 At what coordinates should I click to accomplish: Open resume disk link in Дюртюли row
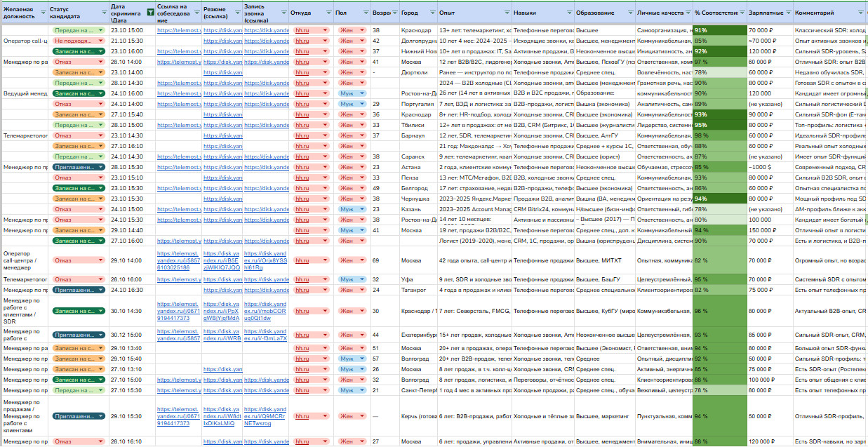(x=222, y=72)
